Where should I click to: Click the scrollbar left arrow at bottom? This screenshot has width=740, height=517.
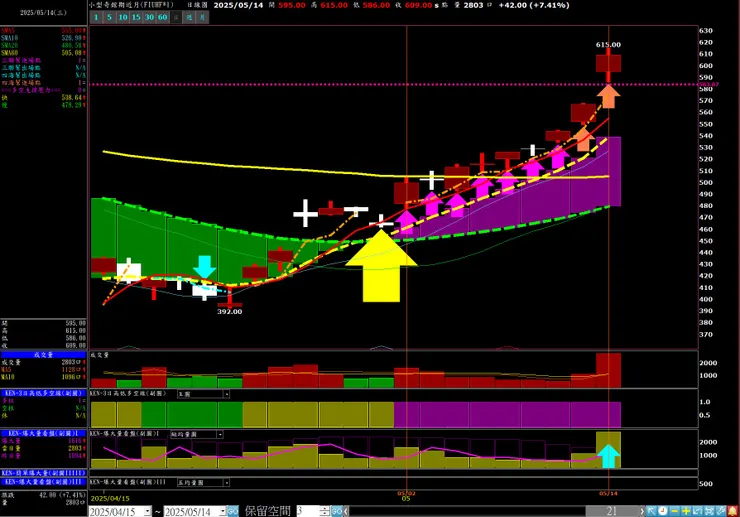click(346, 511)
